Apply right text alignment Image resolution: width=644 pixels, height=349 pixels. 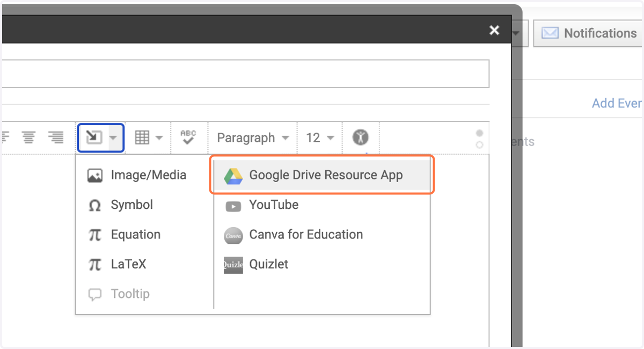point(55,138)
